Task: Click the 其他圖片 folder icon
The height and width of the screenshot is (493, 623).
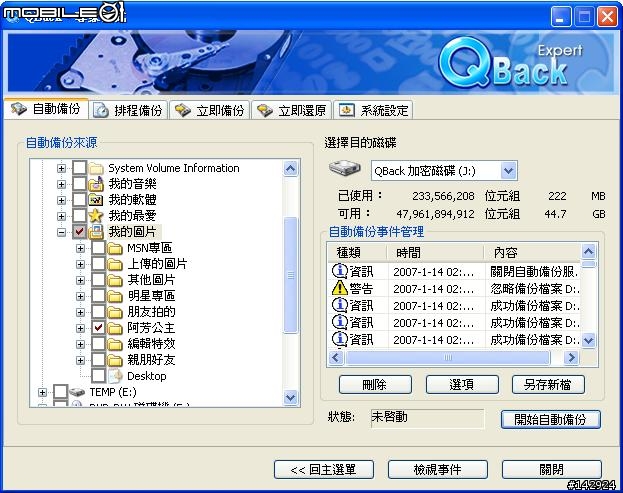Action: (115, 280)
